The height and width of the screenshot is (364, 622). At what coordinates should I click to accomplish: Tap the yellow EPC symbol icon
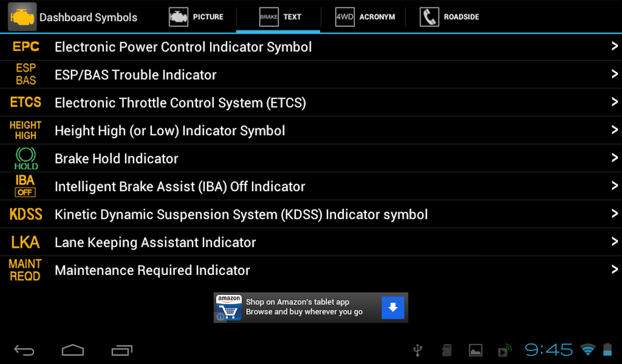point(26,47)
